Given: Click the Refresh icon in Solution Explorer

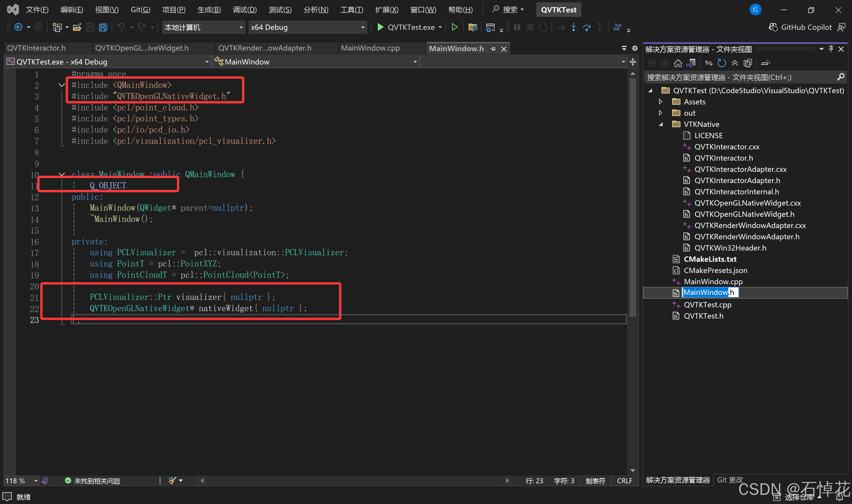Looking at the screenshot, I should point(722,63).
